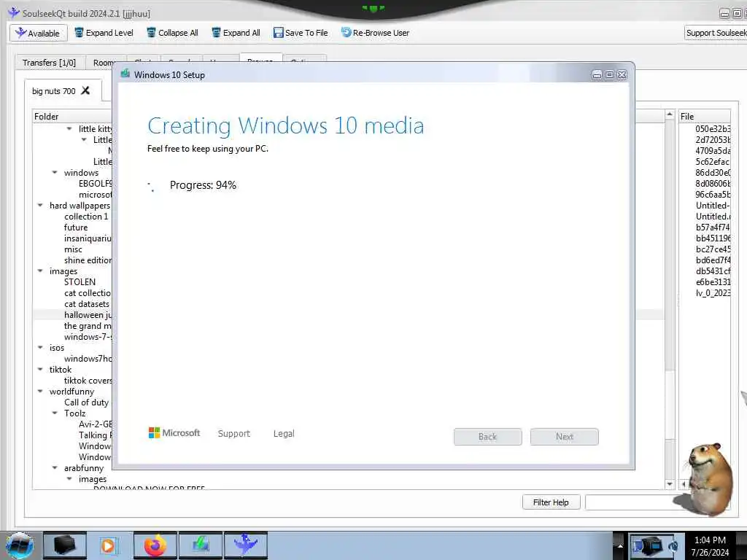Click the Support link in setup

234,433
